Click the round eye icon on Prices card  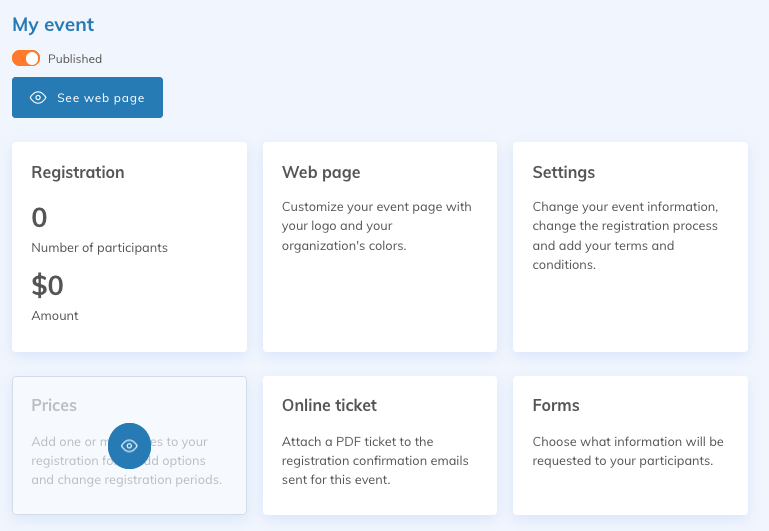click(129, 446)
